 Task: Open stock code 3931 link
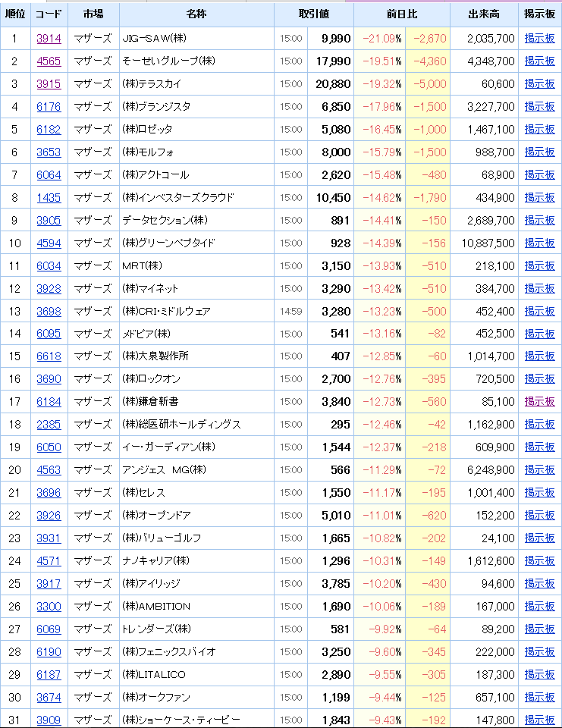click(49, 538)
